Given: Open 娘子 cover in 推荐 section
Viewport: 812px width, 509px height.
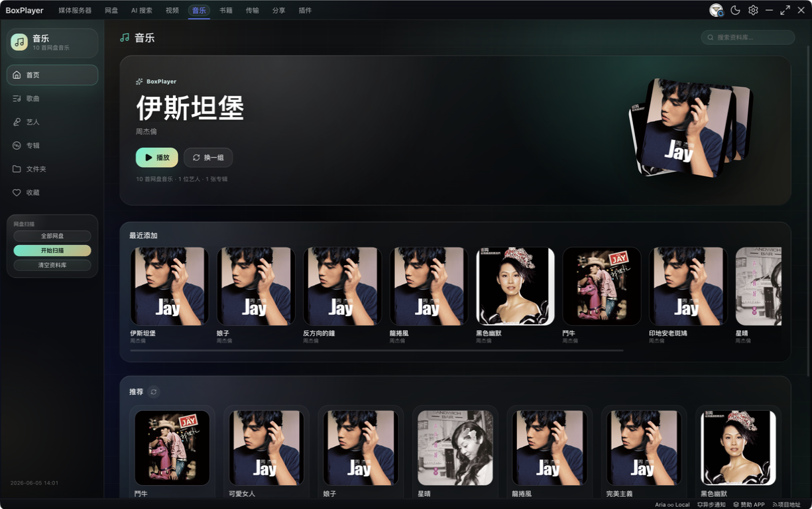Looking at the screenshot, I should (x=361, y=447).
